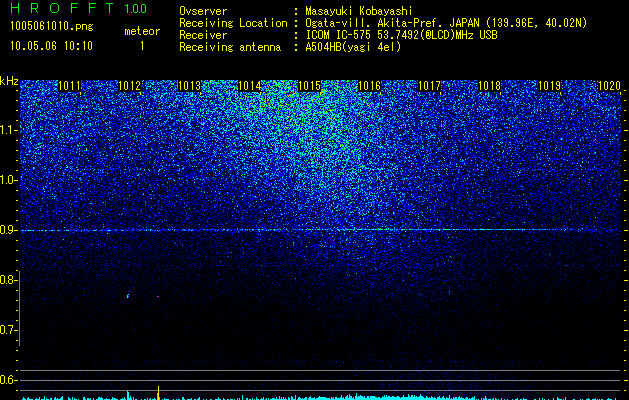
Task: Click the HROFFT 1.0.0 title text
Action: [79, 8]
